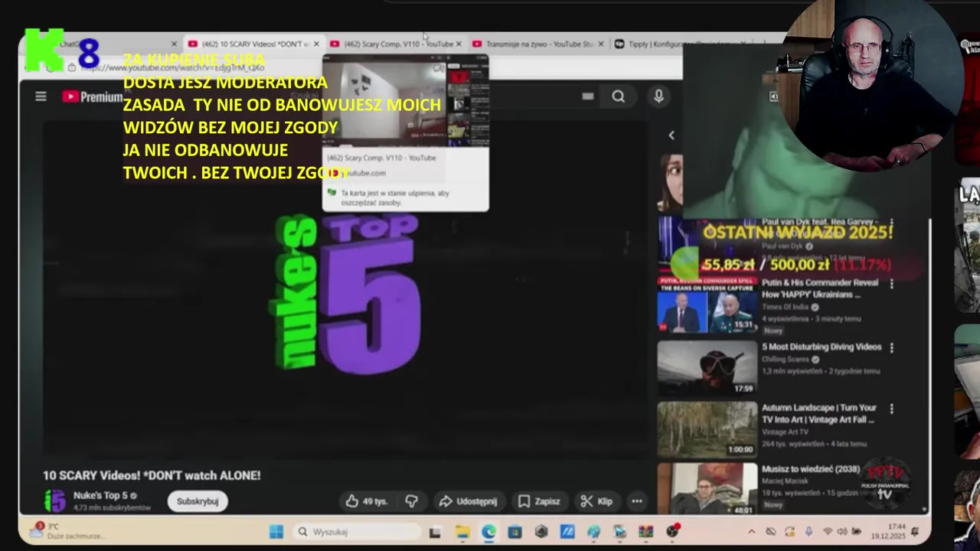Screen dimensions: 980x551
Task: Open Nuke's Top 5 channel avatar
Action: pos(55,501)
